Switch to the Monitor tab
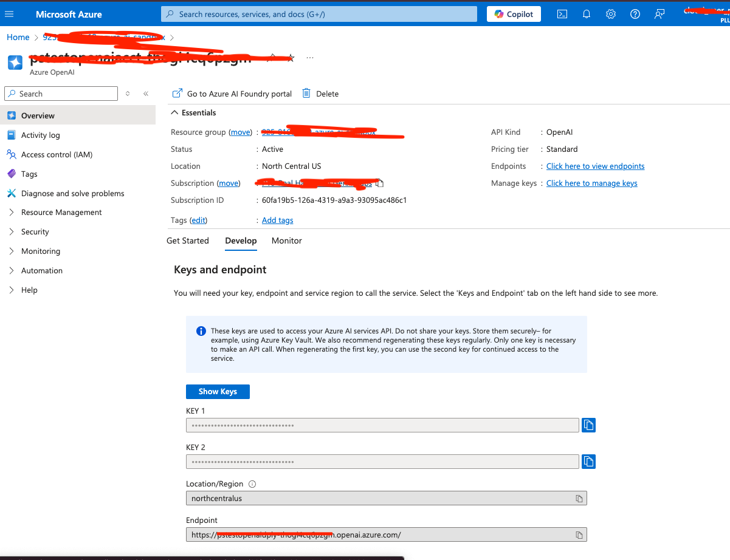 pyautogui.click(x=286, y=241)
